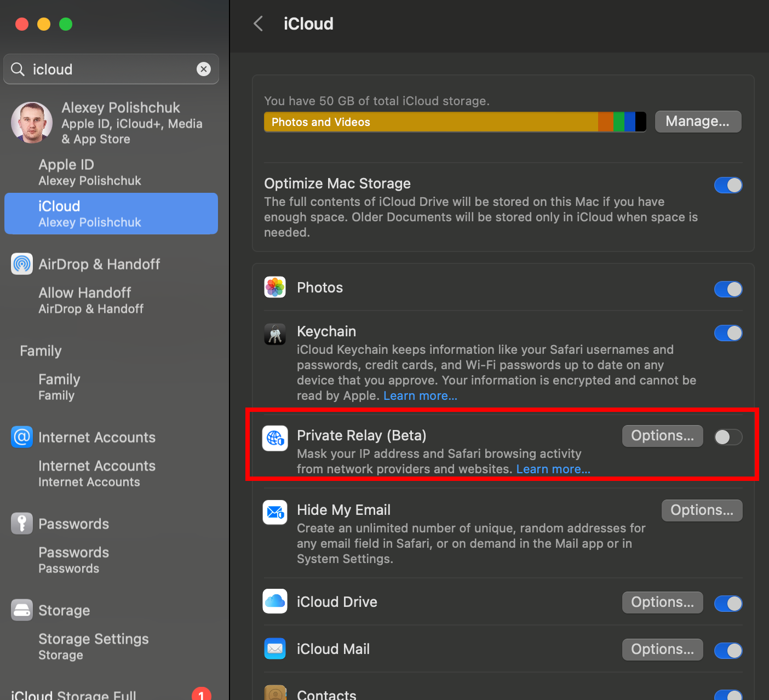
Task: Open the Keychain Learn more link
Action: 420,395
